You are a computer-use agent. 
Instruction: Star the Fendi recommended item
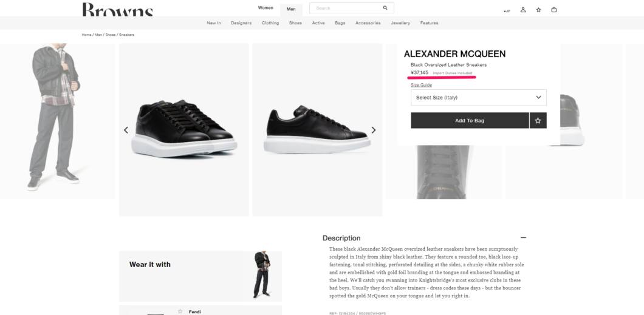pyautogui.click(x=180, y=311)
